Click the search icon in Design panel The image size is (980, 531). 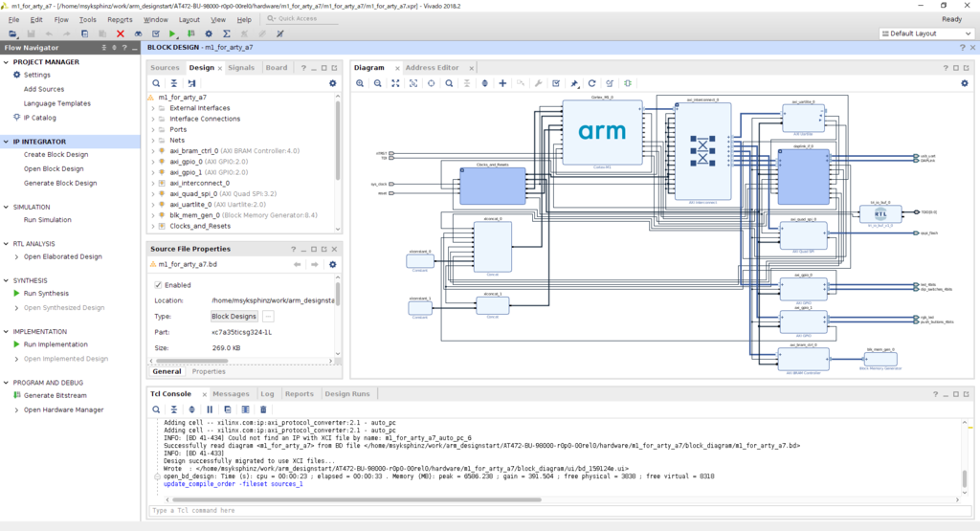click(x=156, y=83)
